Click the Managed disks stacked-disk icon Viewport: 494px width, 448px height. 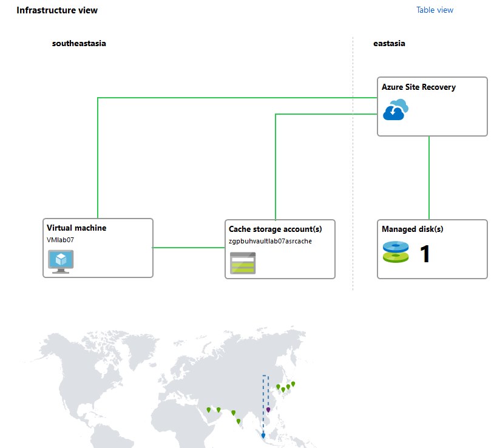[396, 252]
